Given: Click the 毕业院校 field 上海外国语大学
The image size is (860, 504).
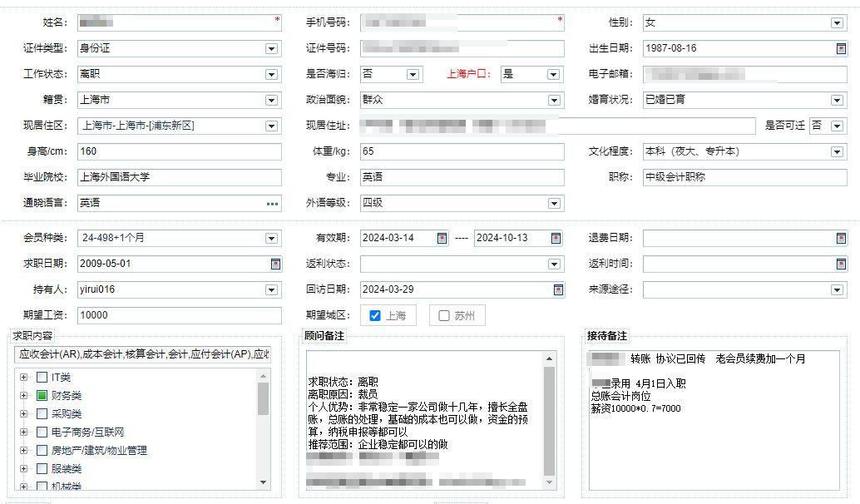Looking at the screenshot, I should click(180, 177).
